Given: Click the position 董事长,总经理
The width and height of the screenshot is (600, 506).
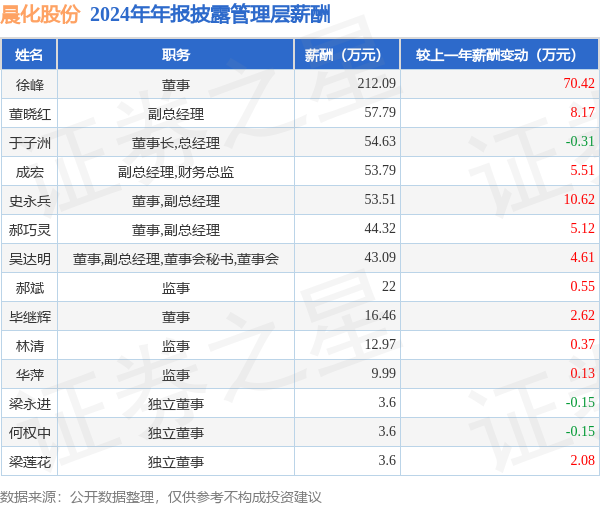Looking at the screenshot, I should [176, 143].
